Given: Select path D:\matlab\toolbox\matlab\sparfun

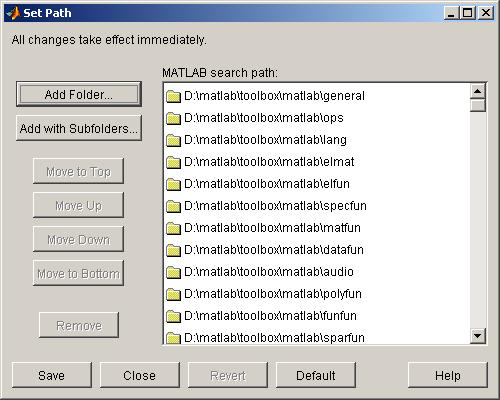Looking at the screenshot, I should click(x=274, y=337).
